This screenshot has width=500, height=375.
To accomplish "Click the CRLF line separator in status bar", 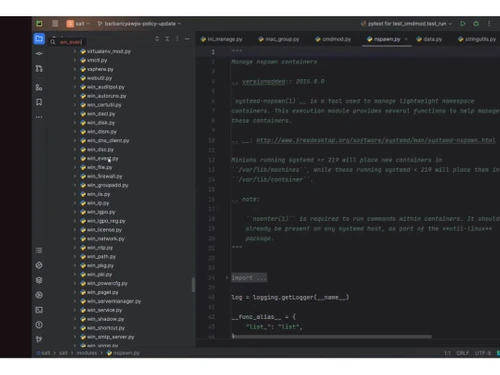I will click(463, 353).
